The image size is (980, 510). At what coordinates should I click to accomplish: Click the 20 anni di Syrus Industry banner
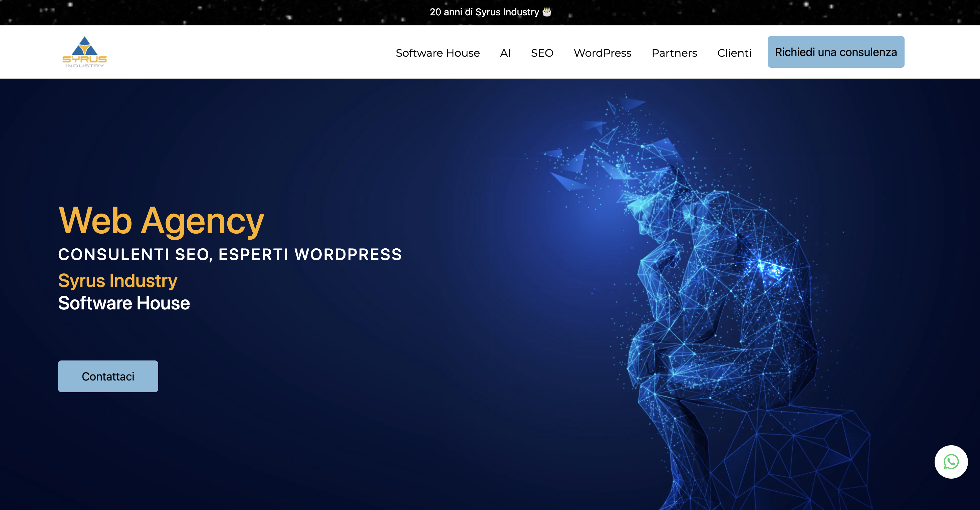point(484,12)
